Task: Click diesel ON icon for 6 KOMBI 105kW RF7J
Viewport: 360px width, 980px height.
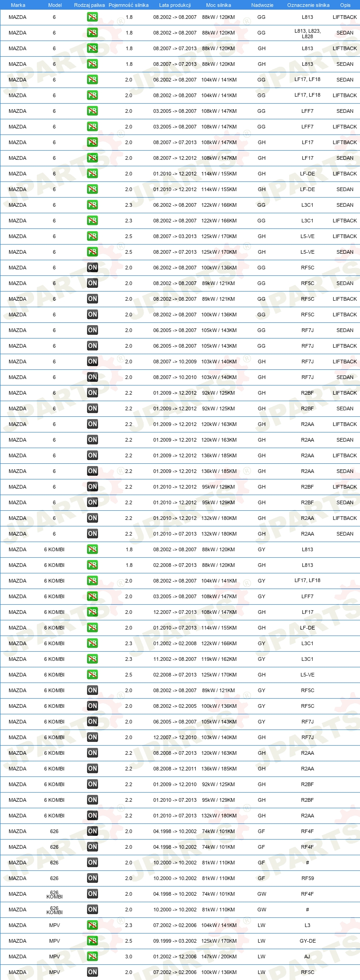Action: pos(93,722)
